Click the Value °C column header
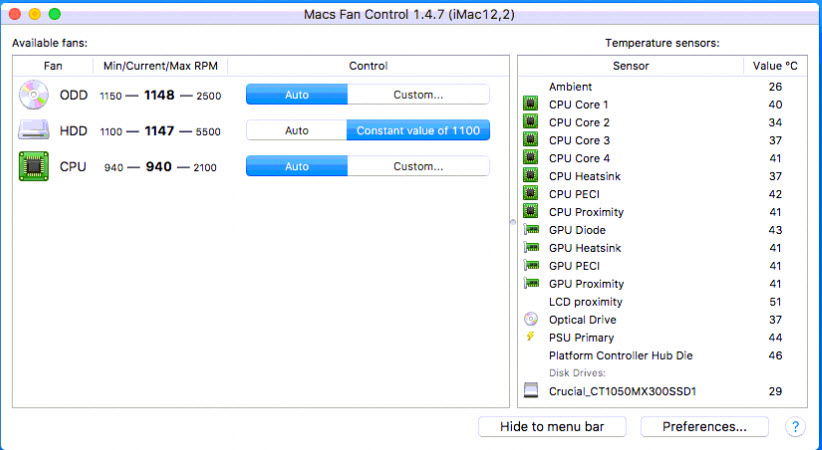The height and width of the screenshot is (450, 822). pos(775,66)
